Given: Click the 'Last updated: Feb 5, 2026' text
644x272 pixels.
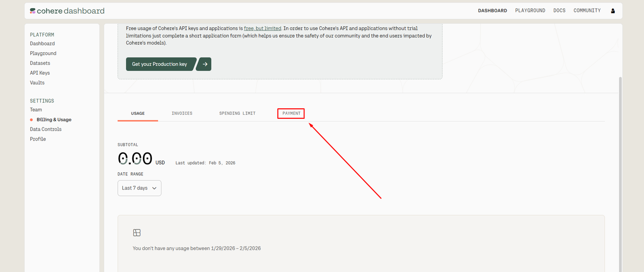Looking at the screenshot, I should click(205, 163).
